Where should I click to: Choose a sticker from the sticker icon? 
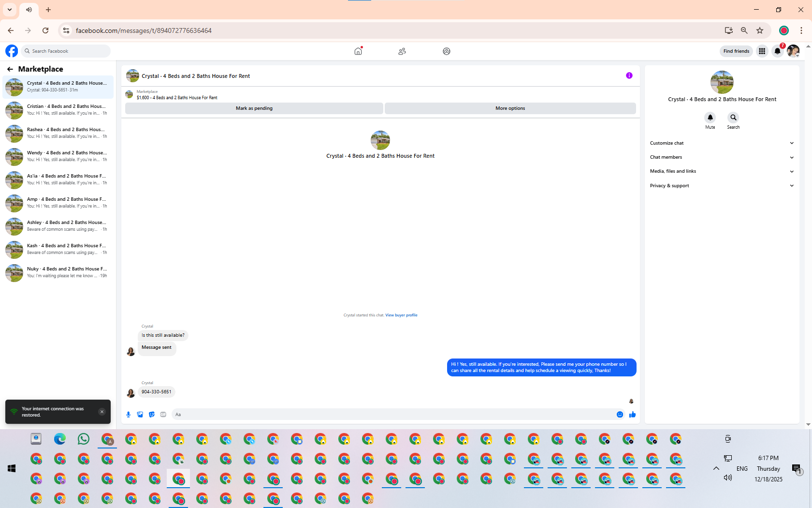(x=152, y=415)
